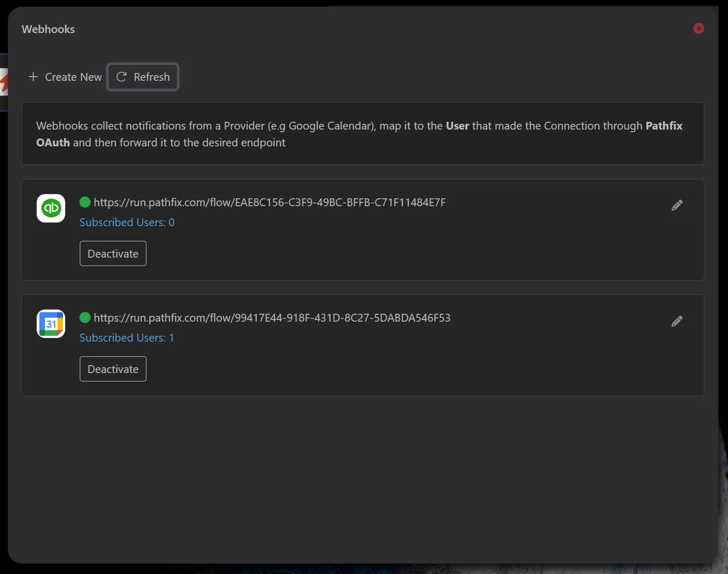The width and height of the screenshot is (728, 574).
Task: Select the 99417E44 flow URL text
Action: [x=272, y=318]
